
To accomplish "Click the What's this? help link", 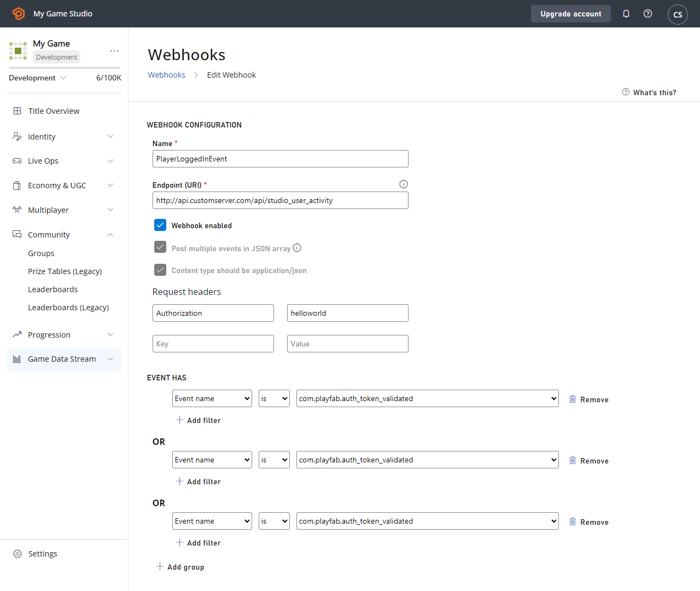I will [649, 92].
